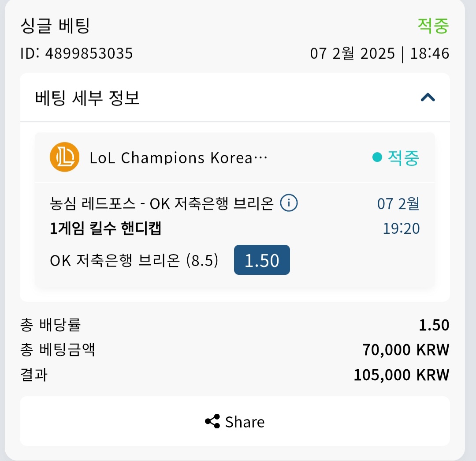Screen dimensions: 476x461
Task: Click the OK 저축은행 브리온 (8.5) selection
Action: [x=134, y=260]
